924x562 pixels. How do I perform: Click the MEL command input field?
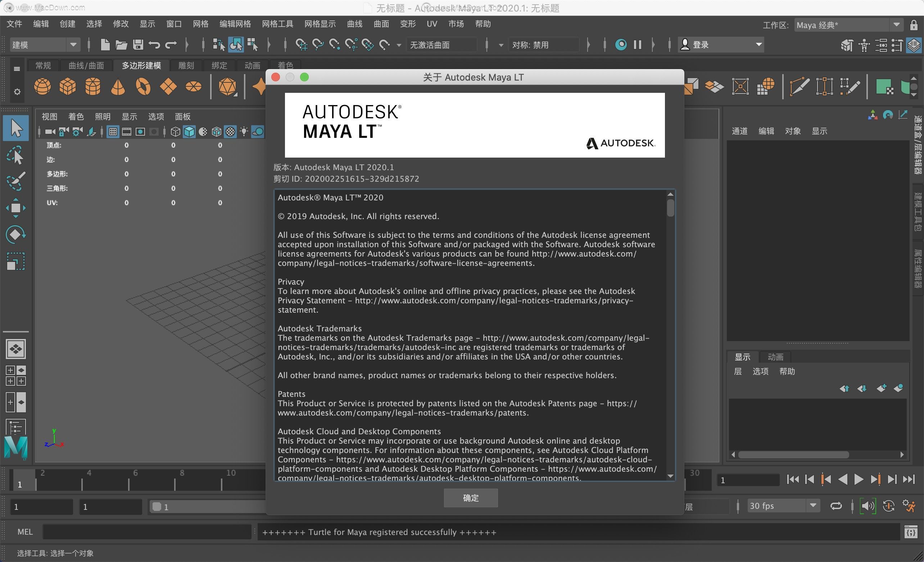[x=147, y=532]
